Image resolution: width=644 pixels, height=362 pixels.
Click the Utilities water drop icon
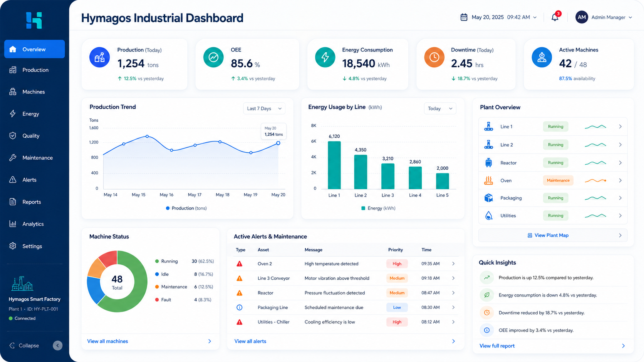pos(488,215)
